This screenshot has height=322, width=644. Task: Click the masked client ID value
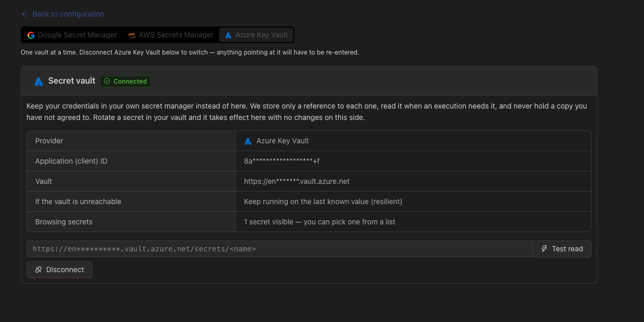281,161
